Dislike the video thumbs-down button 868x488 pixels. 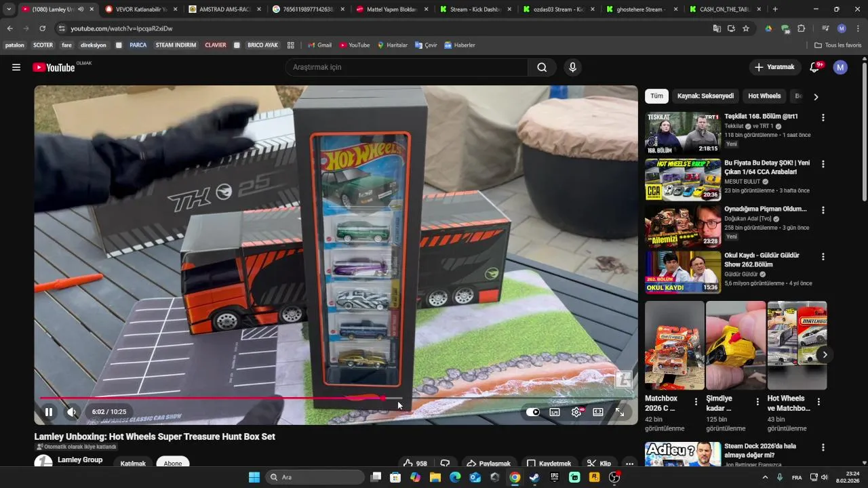point(446,464)
